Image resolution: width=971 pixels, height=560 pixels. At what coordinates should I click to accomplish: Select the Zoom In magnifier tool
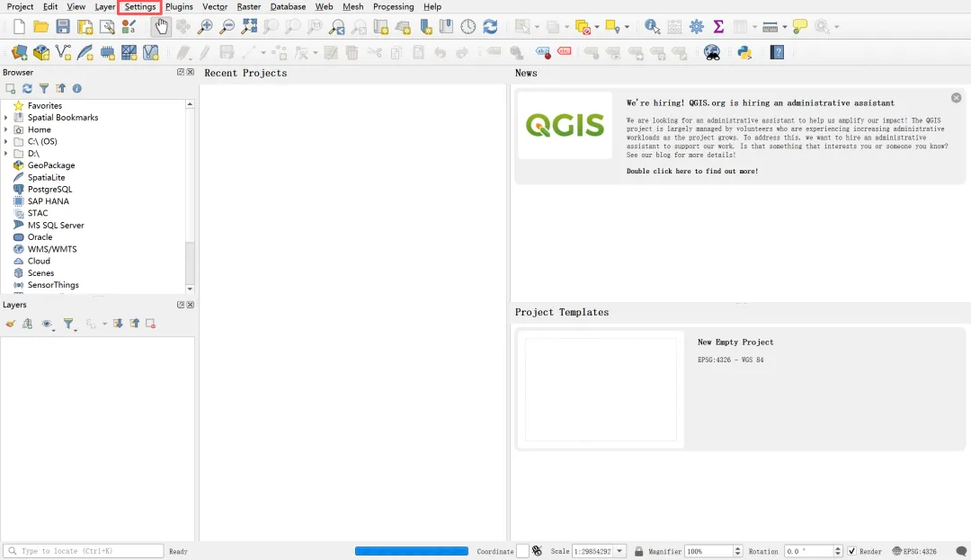pos(205,27)
